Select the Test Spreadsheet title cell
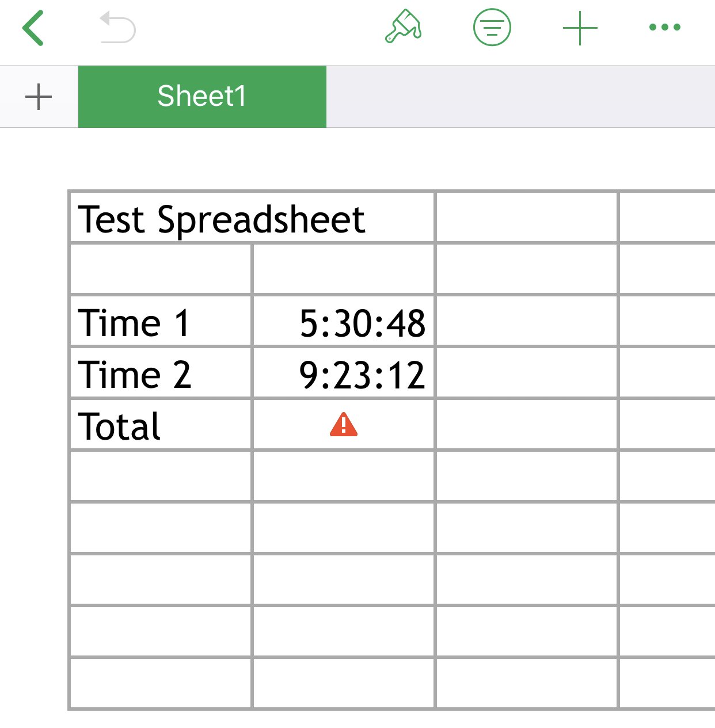 coord(252,219)
